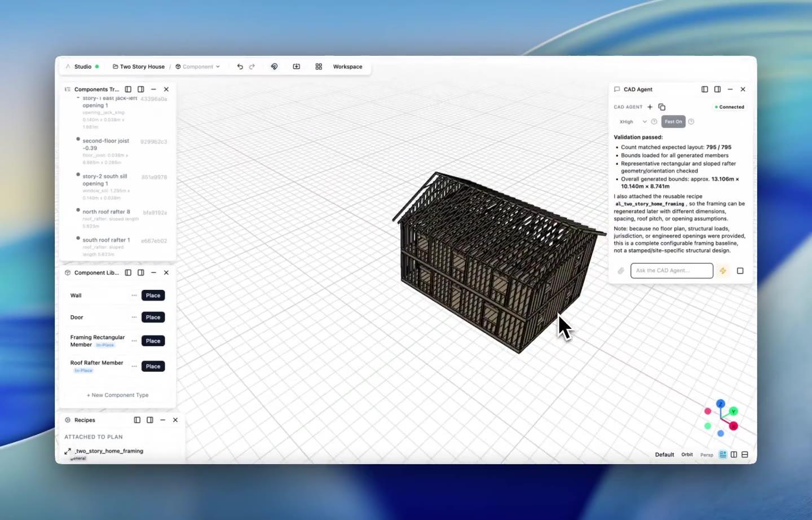Add a New Component Type
The width and height of the screenshot is (812, 520).
pos(118,395)
